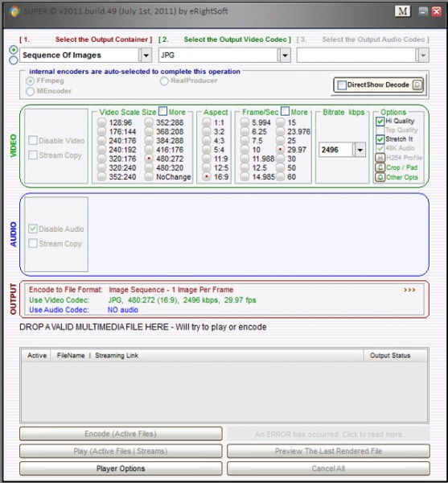
Task: Click the Output Status column header
Action: [390, 356]
